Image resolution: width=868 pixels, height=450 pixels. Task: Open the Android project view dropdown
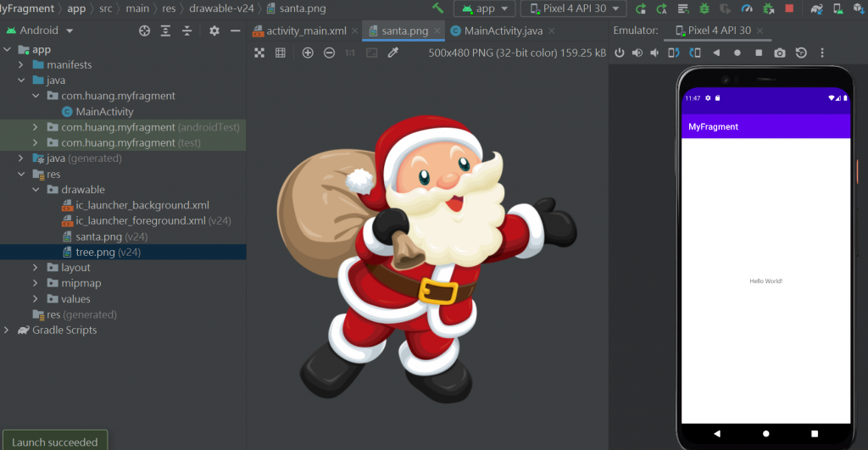coord(40,31)
